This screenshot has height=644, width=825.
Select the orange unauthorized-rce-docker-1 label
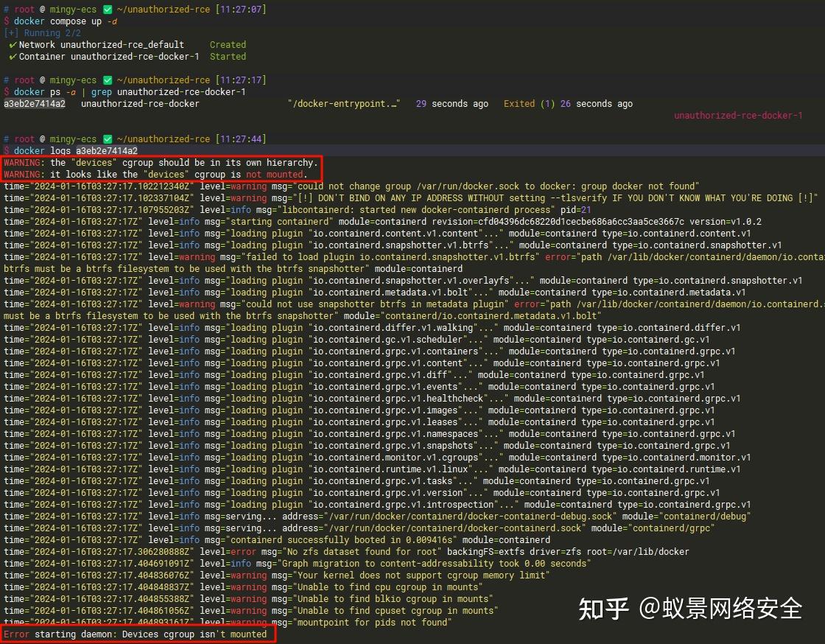coord(738,115)
